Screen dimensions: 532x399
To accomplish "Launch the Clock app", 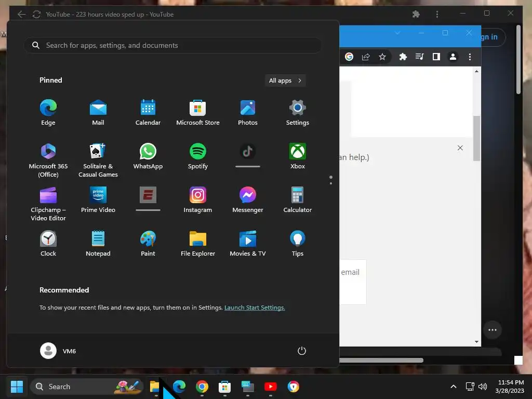I will coord(48,243).
